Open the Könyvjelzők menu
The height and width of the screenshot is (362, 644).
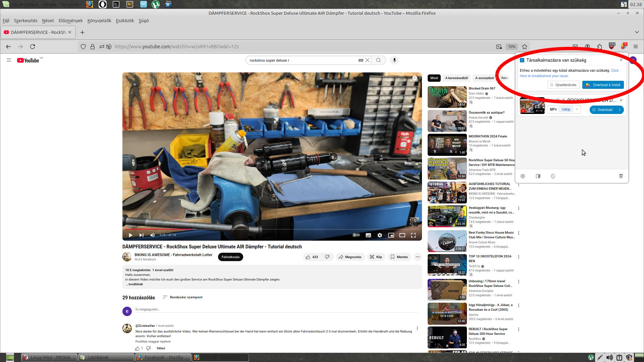tap(99, 20)
